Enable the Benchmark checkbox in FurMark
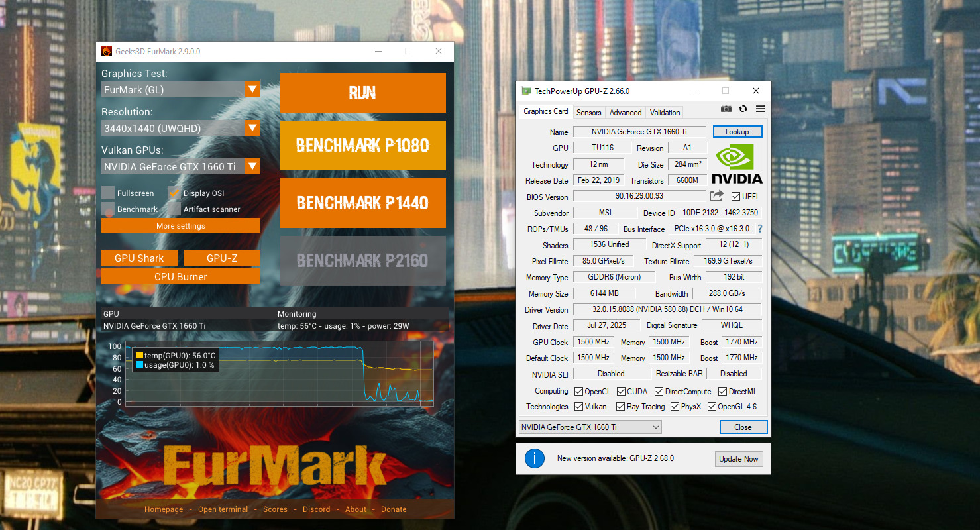 pos(108,209)
